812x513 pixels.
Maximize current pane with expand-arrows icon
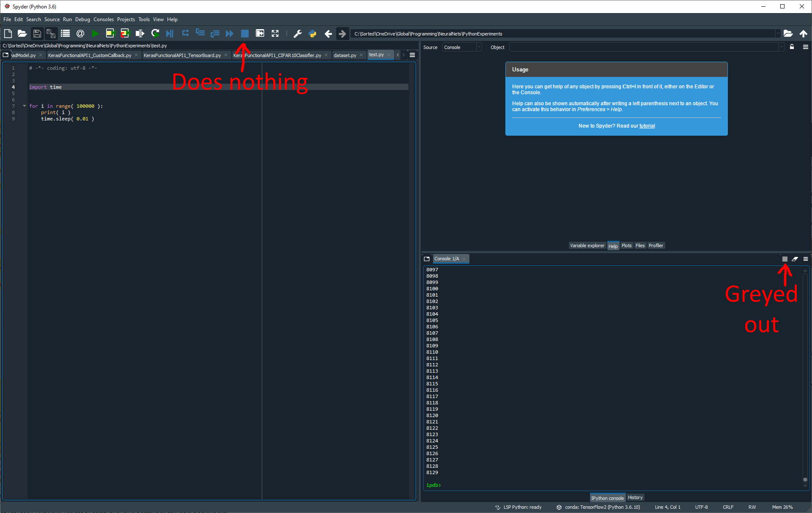click(275, 33)
